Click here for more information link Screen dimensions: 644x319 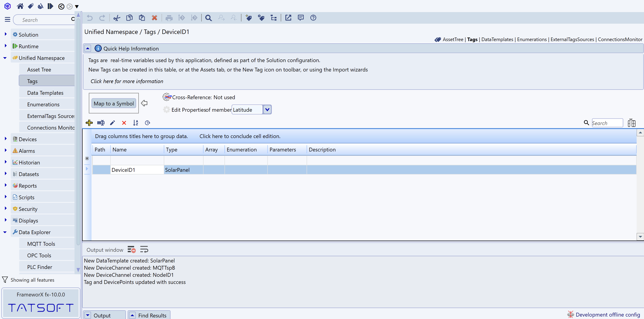pos(127,81)
